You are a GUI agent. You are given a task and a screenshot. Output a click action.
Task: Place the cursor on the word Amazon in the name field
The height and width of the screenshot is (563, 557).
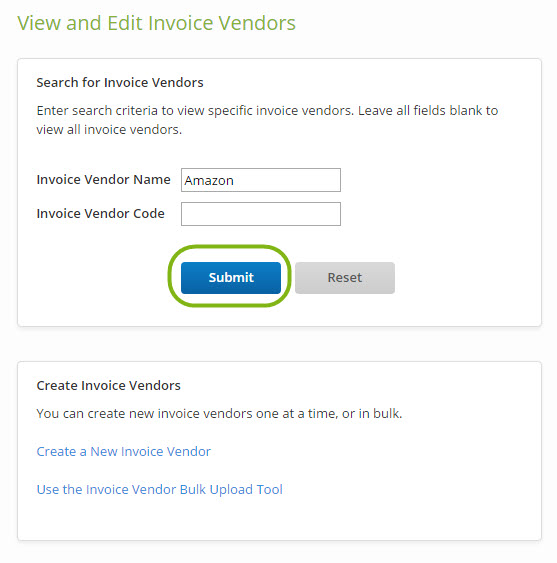pyautogui.click(x=209, y=180)
